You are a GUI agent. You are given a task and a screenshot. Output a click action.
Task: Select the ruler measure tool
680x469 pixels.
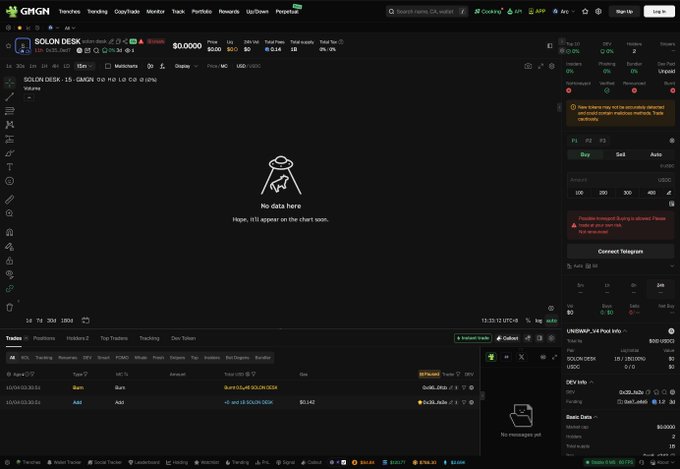[10, 200]
